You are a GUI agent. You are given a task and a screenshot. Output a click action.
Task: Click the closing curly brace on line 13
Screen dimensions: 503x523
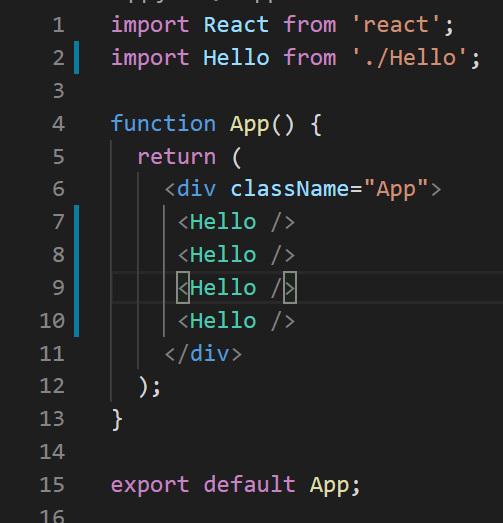click(x=117, y=420)
